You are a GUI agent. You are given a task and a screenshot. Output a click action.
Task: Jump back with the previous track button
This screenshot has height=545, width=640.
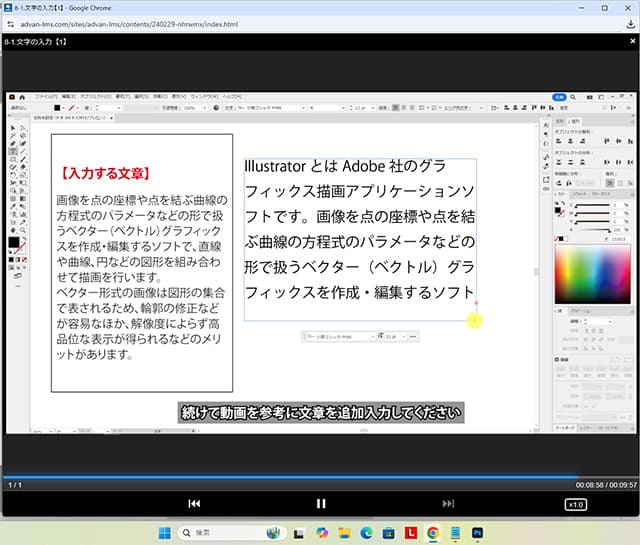click(194, 504)
